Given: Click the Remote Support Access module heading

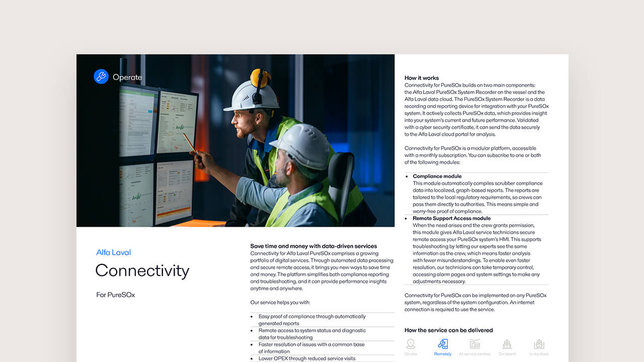Looking at the screenshot, I should point(452,219).
